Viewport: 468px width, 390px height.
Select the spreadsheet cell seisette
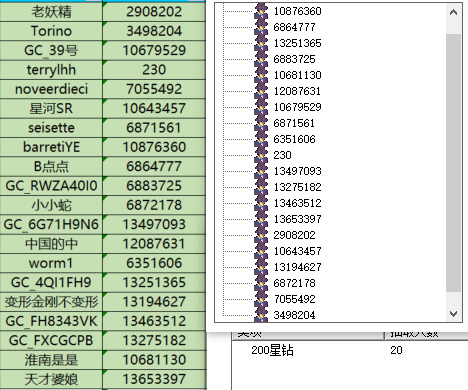[x=51, y=128]
